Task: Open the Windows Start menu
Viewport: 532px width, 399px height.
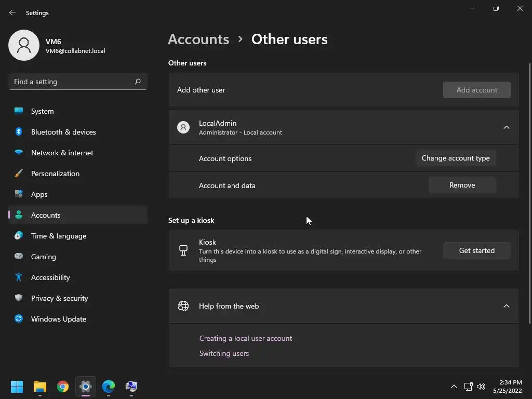Action: 17,387
